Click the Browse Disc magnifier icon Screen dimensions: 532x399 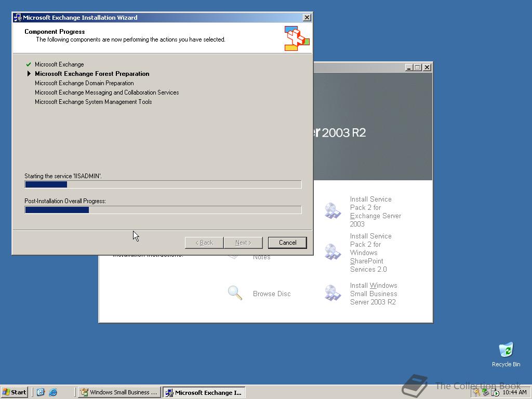click(x=235, y=293)
